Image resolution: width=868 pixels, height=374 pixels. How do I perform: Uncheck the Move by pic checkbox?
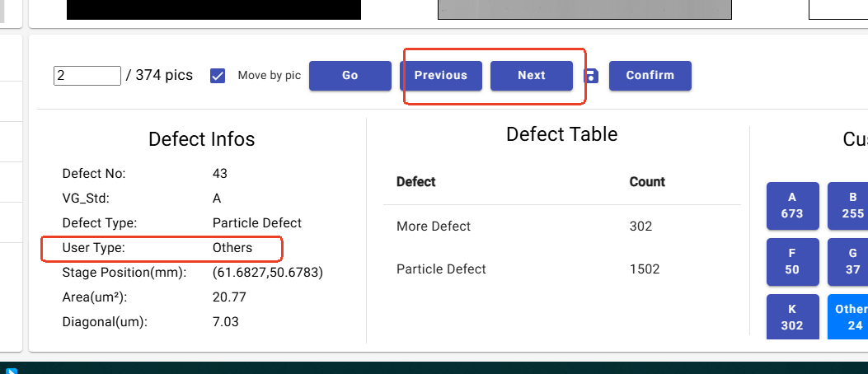pyautogui.click(x=218, y=76)
